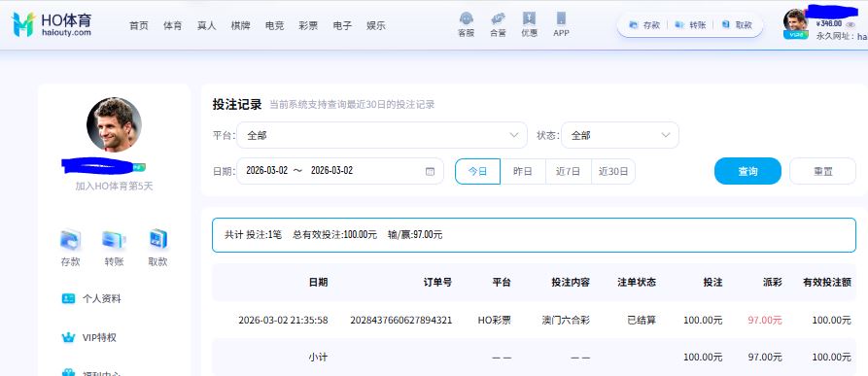The image size is (868, 376).
Task: Click sidebar 转账 transfer icon
Action: click(114, 240)
